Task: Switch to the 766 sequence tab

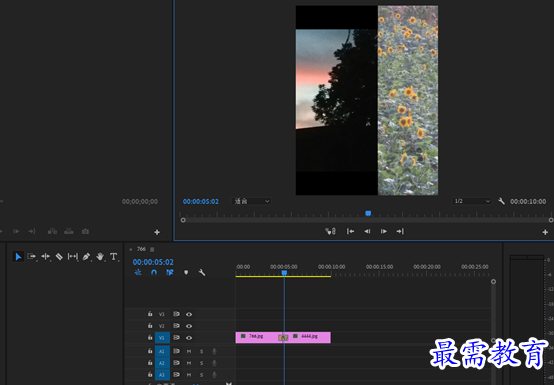Action: click(x=141, y=249)
